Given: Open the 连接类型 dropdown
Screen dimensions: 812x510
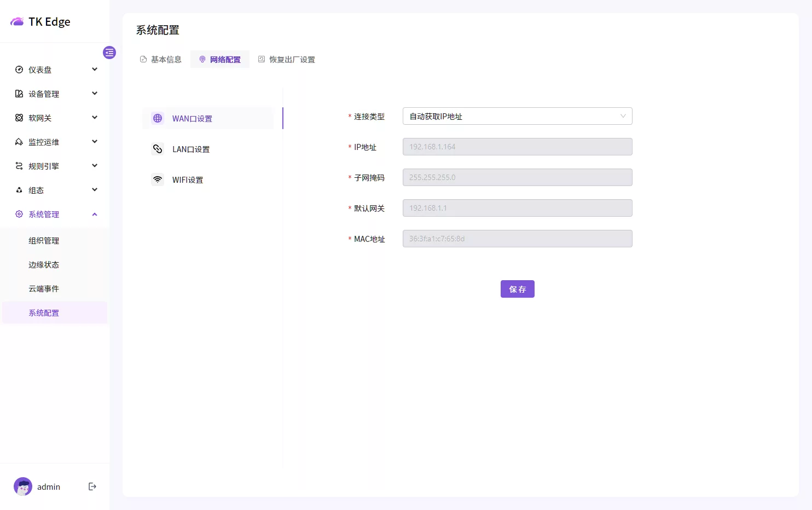Looking at the screenshot, I should (517, 116).
